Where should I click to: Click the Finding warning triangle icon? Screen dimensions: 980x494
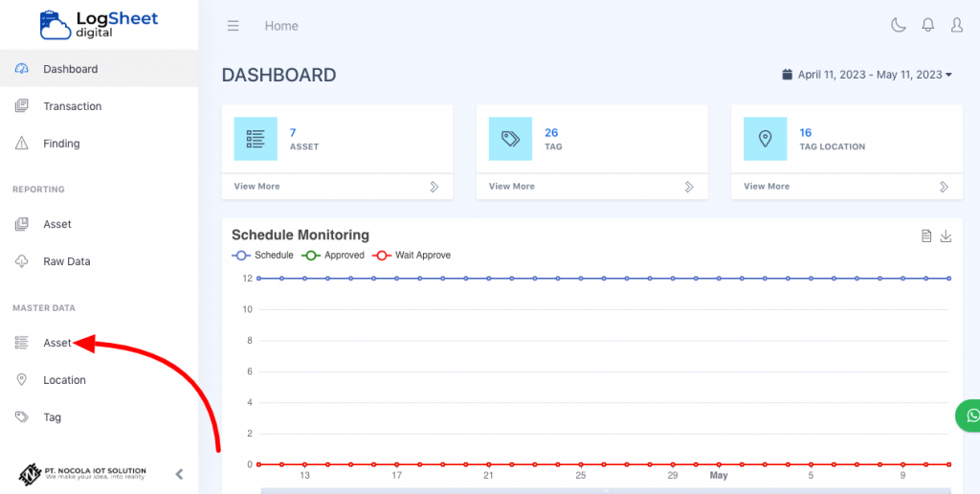click(x=22, y=144)
